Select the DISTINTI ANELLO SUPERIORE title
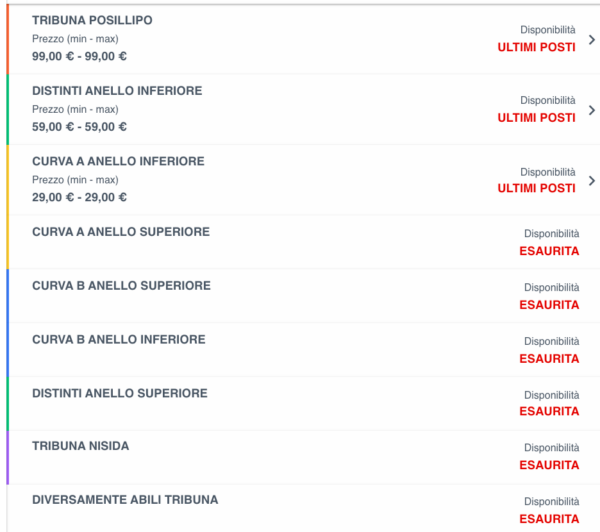The width and height of the screenshot is (600, 532). coord(120,394)
